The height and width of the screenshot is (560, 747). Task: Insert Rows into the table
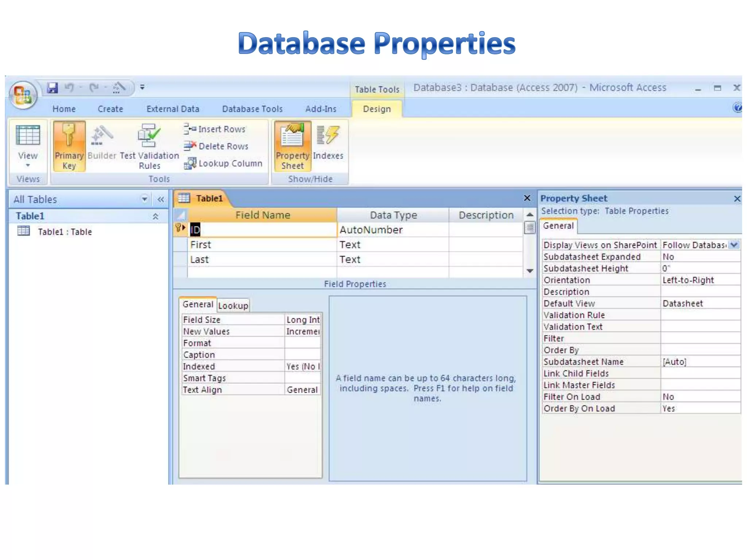[215, 129]
